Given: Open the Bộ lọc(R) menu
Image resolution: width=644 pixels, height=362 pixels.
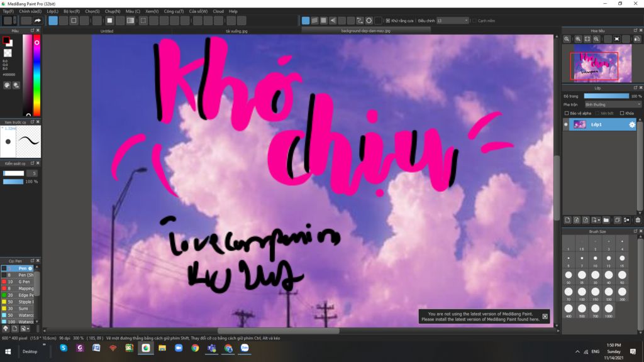Looking at the screenshot, I should coord(72,11).
